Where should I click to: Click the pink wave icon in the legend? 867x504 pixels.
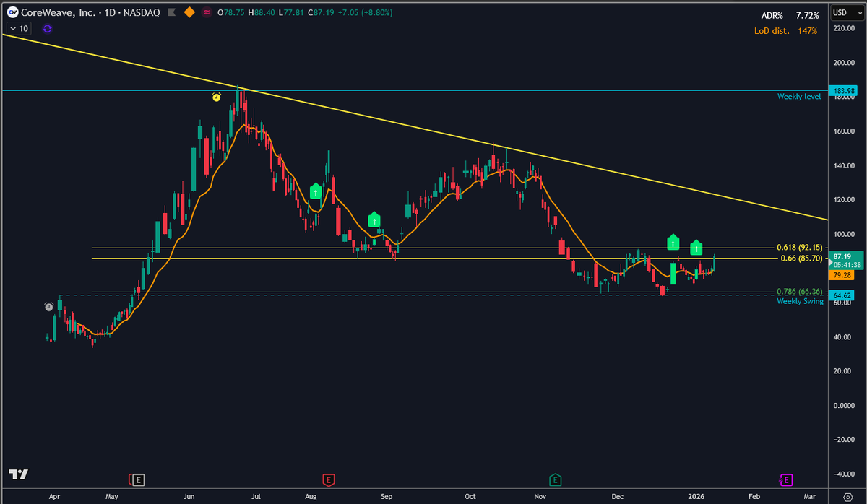pyautogui.click(x=207, y=13)
